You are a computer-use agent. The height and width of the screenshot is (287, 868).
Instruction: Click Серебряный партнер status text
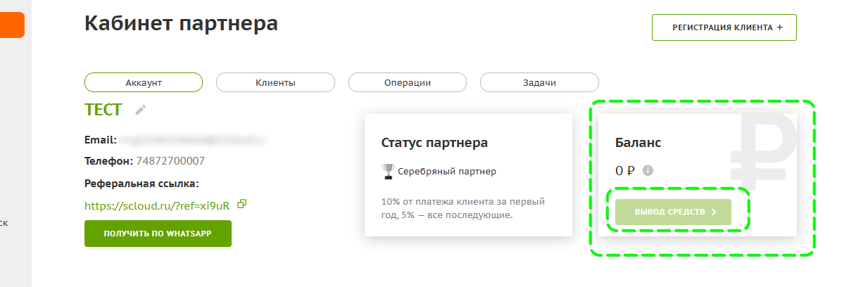(447, 171)
